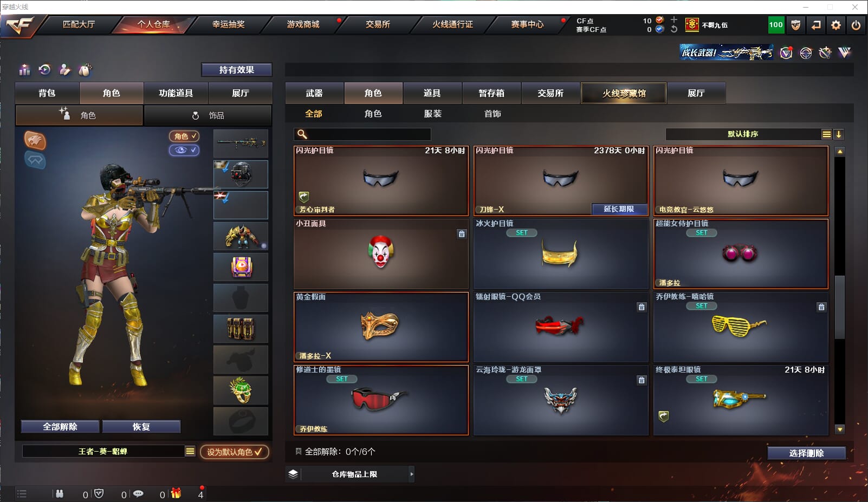868x502 pixels.
Task: Switch to the 火线珍藏馆 tab
Action: [x=624, y=93]
